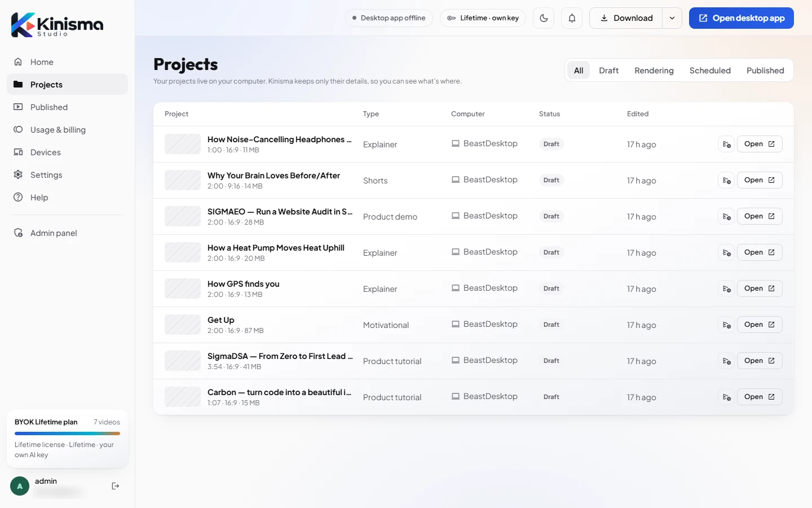Click the Desktop app offline status pill
Screen dimensions: 812x508
pyautogui.click(x=389, y=18)
